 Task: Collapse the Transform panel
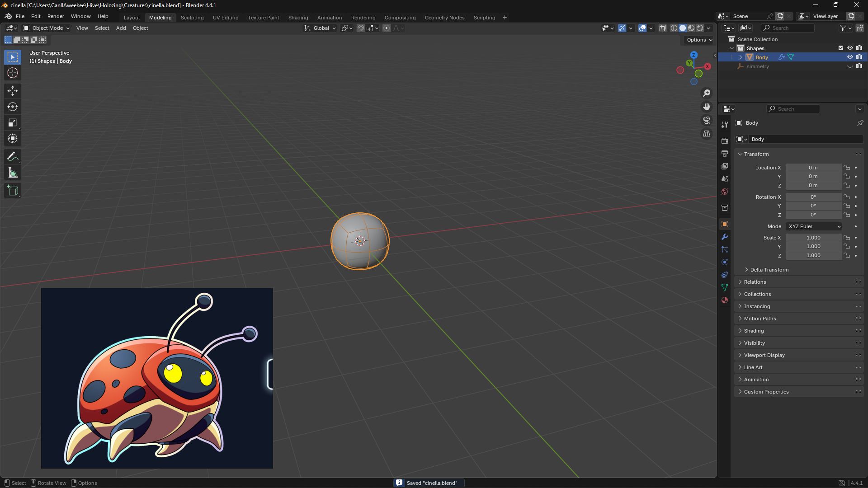[x=756, y=154]
